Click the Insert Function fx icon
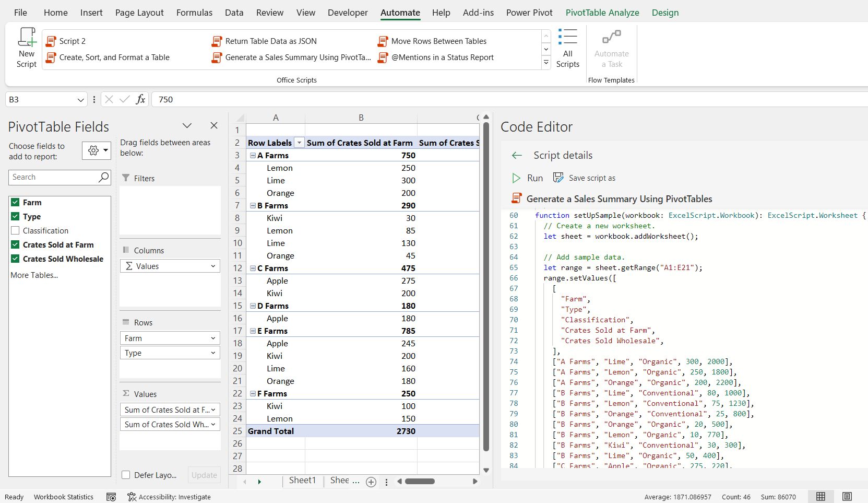This screenshot has width=868, height=503. (140, 99)
